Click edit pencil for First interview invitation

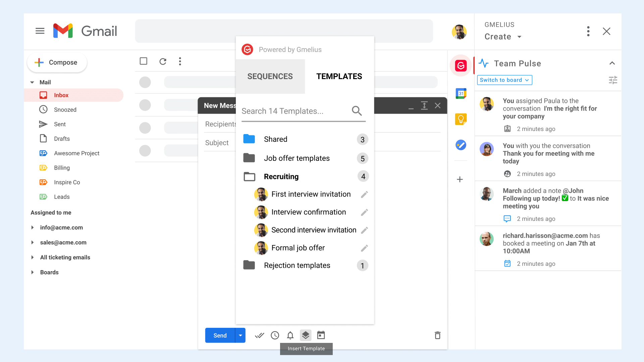click(x=364, y=194)
